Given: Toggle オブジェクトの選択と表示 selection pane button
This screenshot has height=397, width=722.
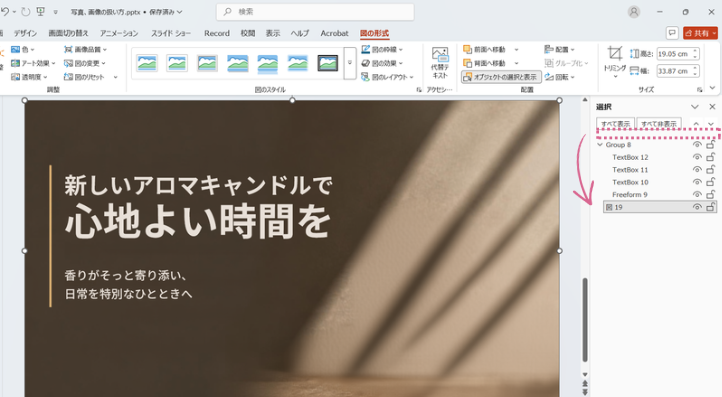Looking at the screenshot, I should point(501,77).
